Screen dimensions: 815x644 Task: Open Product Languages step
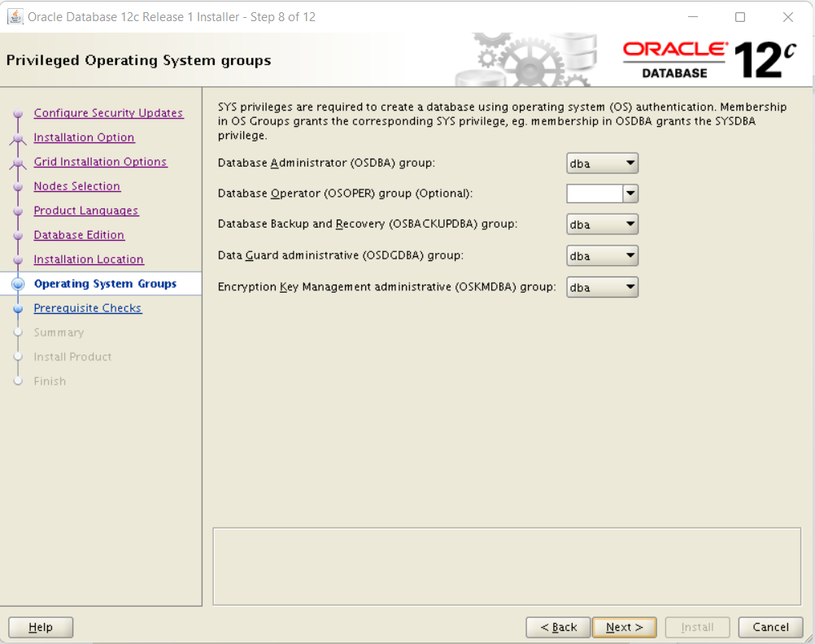click(x=86, y=211)
